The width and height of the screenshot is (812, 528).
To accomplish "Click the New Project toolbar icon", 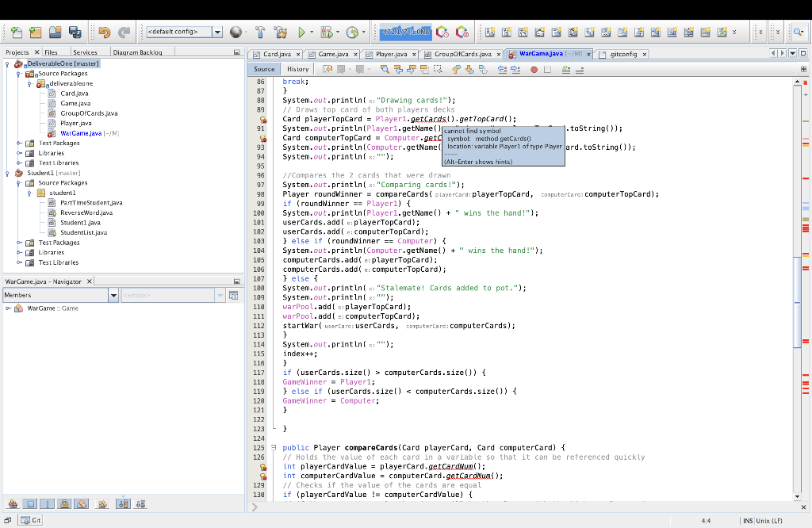I will pyautogui.click(x=33, y=33).
